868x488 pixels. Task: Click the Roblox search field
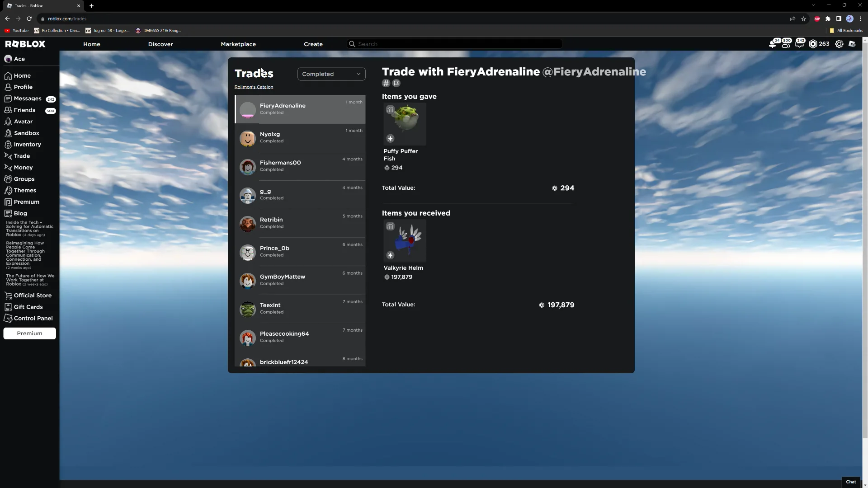pos(454,44)
